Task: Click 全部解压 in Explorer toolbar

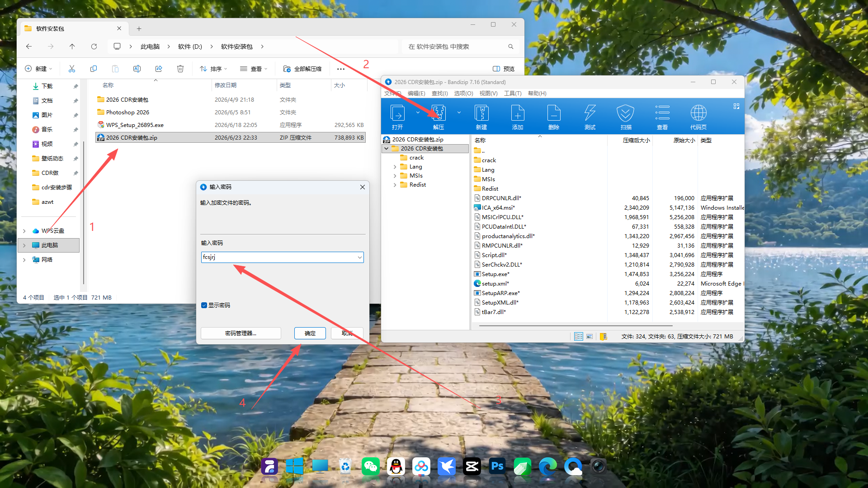Action: (302, 69)
